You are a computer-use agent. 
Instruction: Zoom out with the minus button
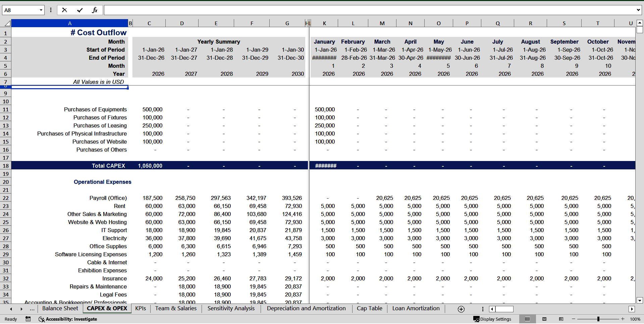[x=574, y=319]
